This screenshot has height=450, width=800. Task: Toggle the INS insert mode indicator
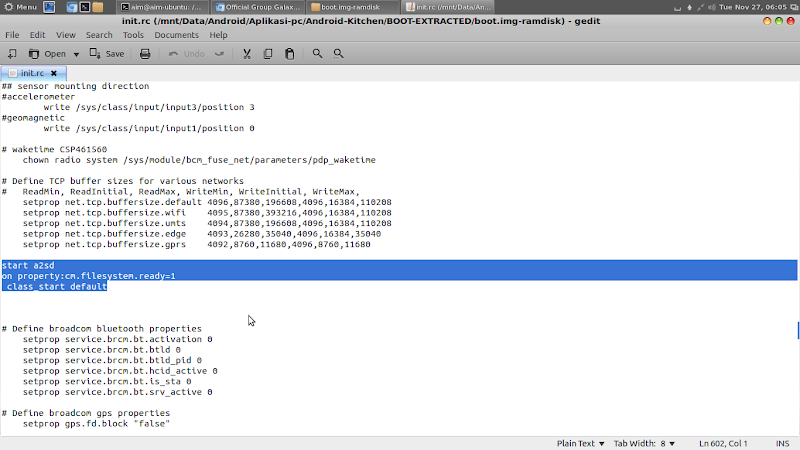point(781,443)
